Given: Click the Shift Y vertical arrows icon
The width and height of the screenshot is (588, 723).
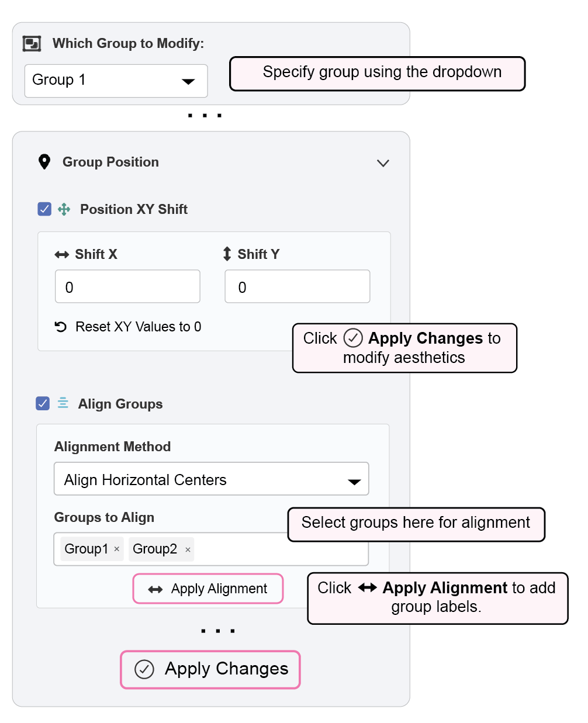Looking at the screenshot, I should tap(227, 254).
